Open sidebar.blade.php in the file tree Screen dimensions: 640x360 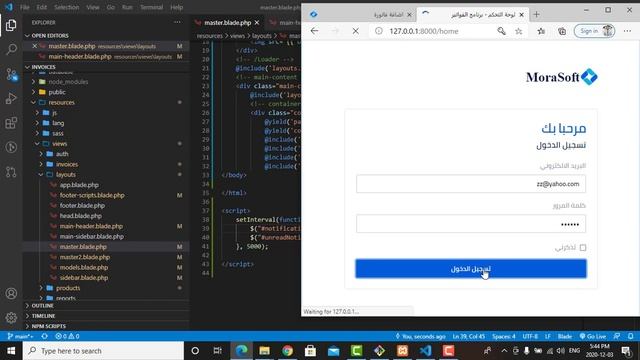tap(84, 278)
